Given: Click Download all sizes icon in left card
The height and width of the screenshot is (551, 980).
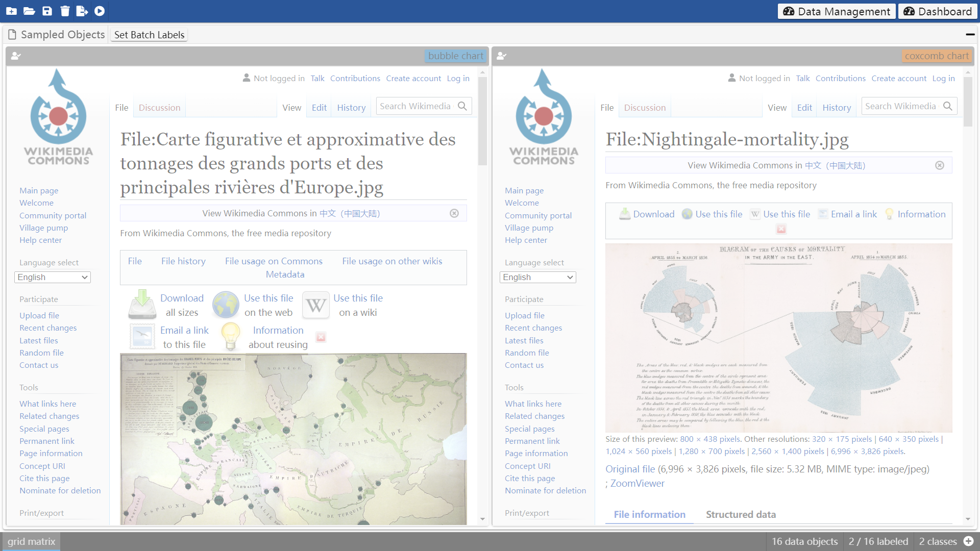Looking at the screenshot, I should click(x=142, y=305).
